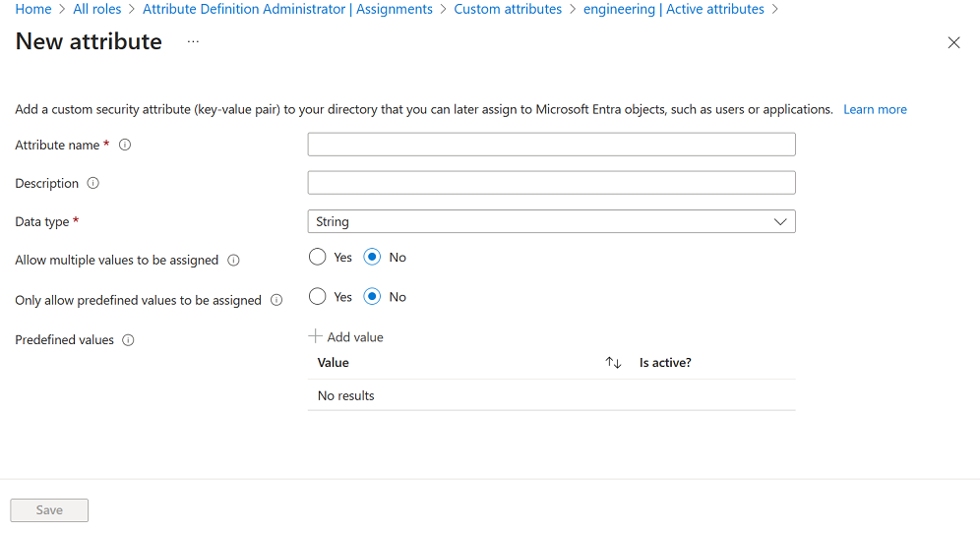Select Yes for Allow multiple values
Image resolution: width=980 pixels, height=533 pixels.
pyautogui.click(x=317, y=258)
